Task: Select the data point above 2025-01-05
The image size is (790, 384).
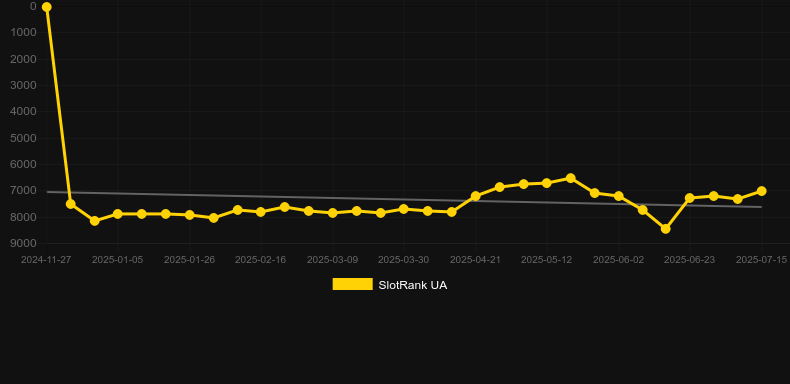Action: point(117,214)
